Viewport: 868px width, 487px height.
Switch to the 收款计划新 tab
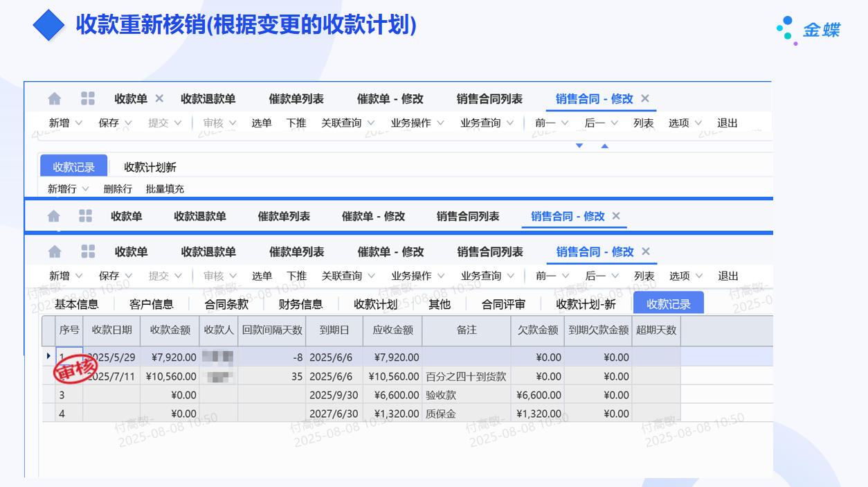150,167
